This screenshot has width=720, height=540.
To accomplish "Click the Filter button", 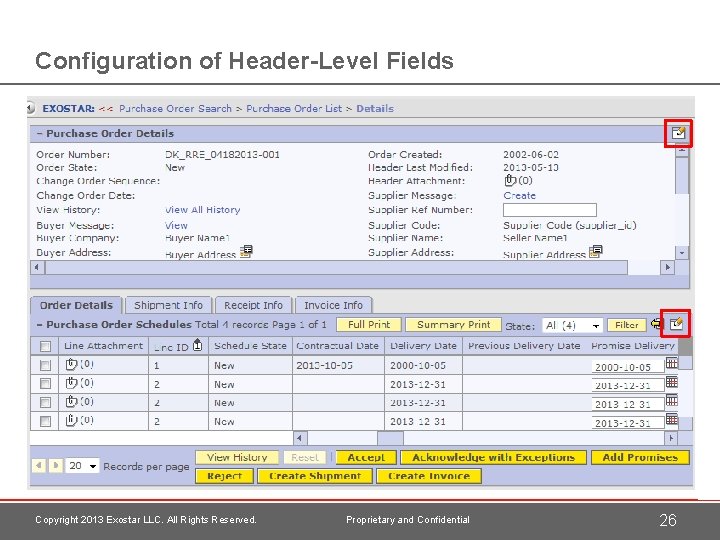I will (626, 325).
